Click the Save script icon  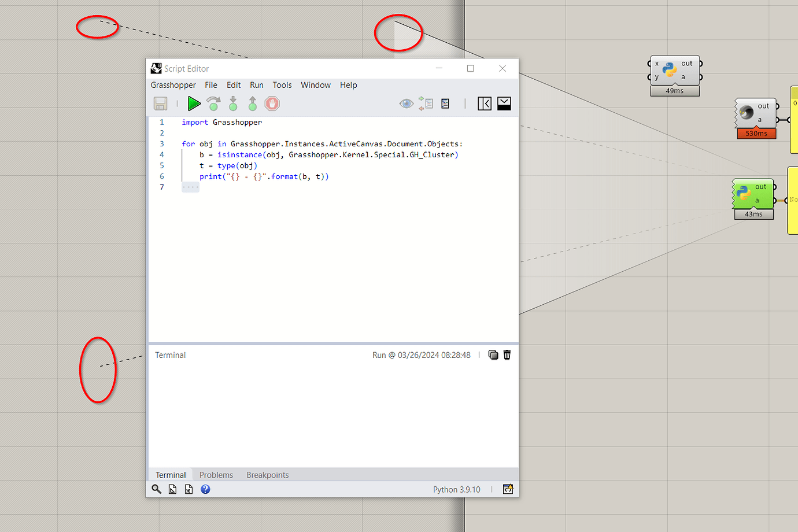(160, 103)
